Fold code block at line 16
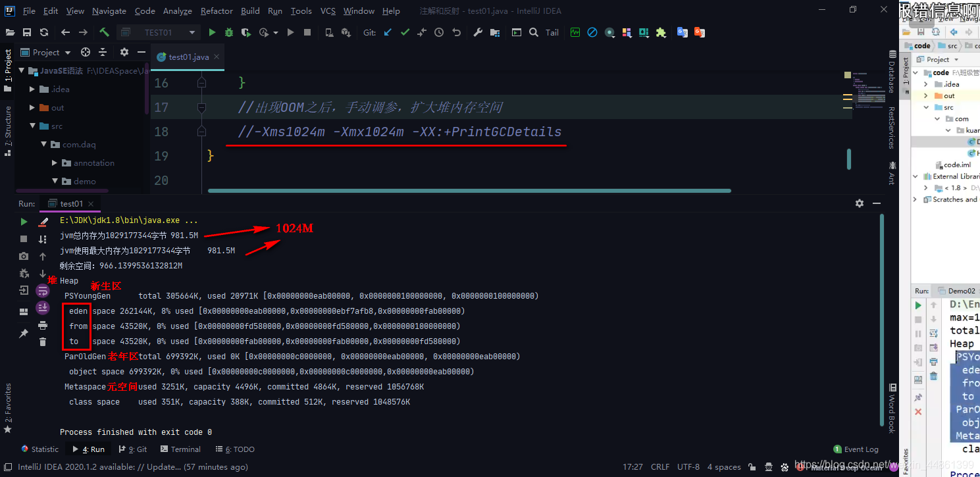 click(x=201, y=82)
